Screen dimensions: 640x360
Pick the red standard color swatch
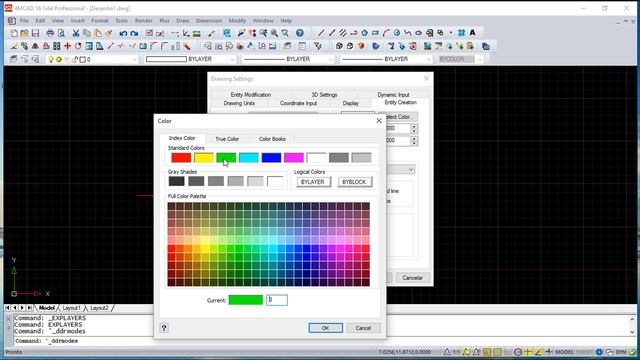click(181, 158)
